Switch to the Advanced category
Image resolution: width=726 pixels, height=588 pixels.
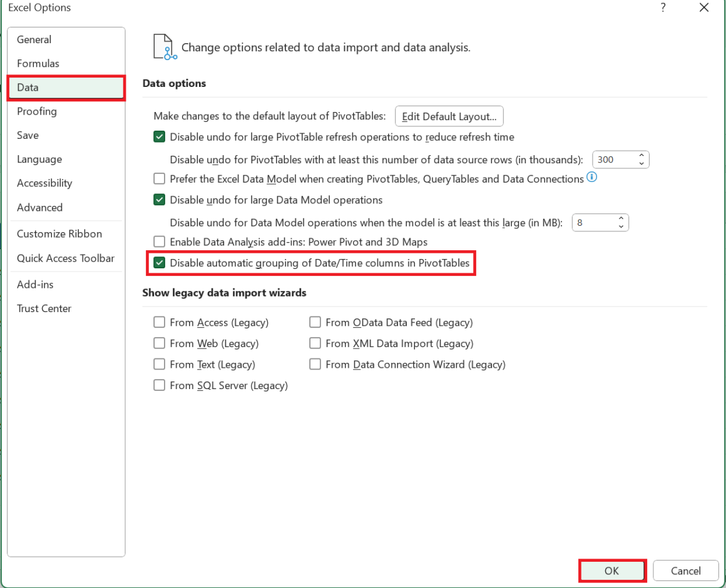39,207
